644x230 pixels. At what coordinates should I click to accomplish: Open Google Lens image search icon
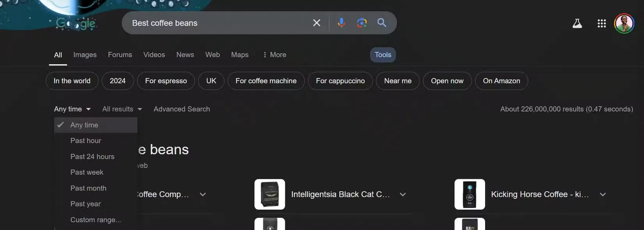point(362,23)
